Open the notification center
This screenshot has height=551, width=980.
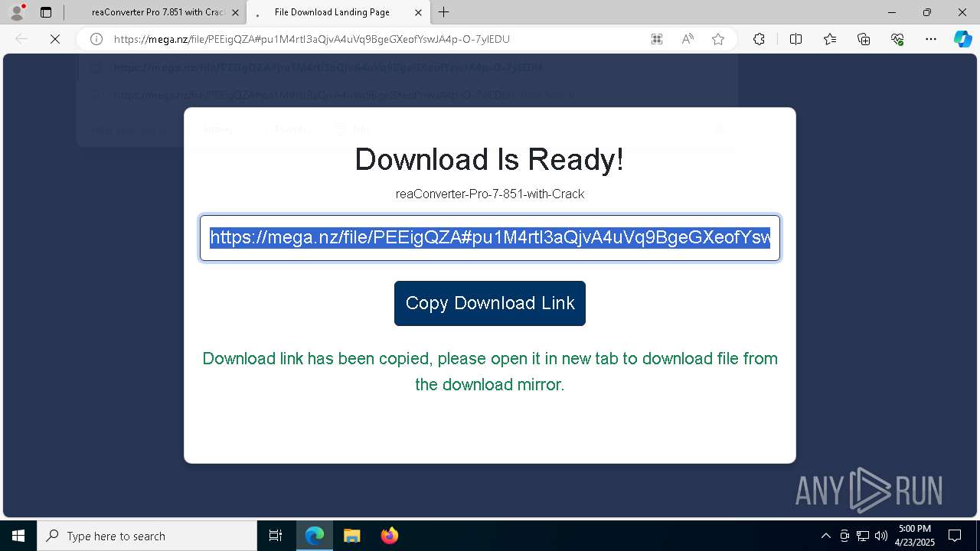tap(955, 536)
